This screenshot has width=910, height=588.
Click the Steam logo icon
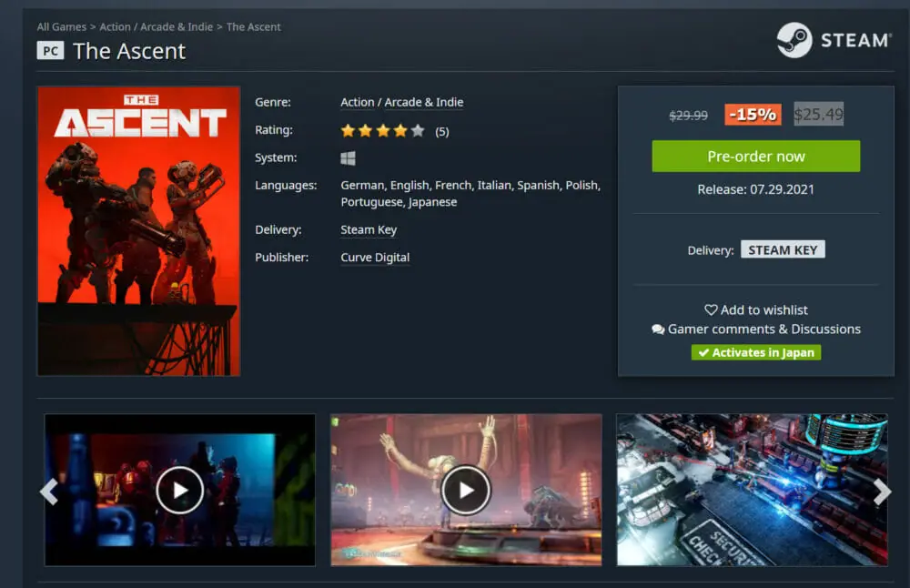tap(794, 40)
